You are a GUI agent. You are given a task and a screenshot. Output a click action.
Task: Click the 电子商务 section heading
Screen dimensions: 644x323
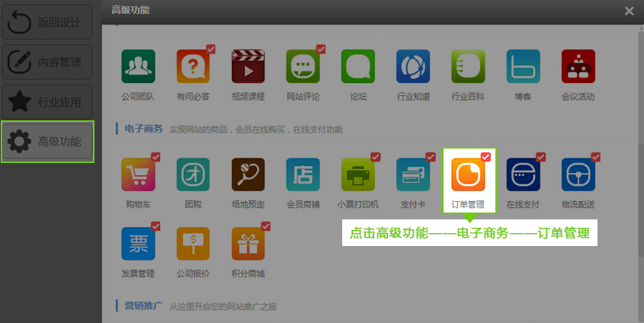pos(144,129)
